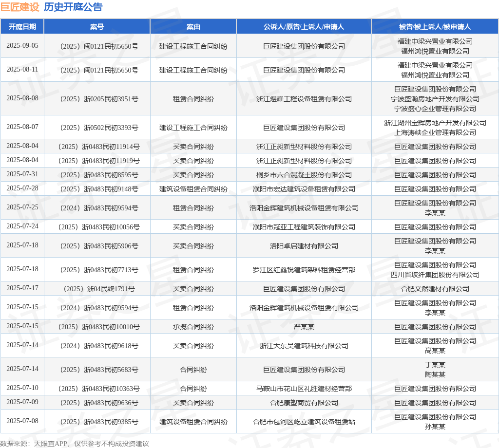Click plaintiff 罗江区红鑫锐建筑架料租赁经营部
Screen dimensions: 499x448
tap(304, 270)
